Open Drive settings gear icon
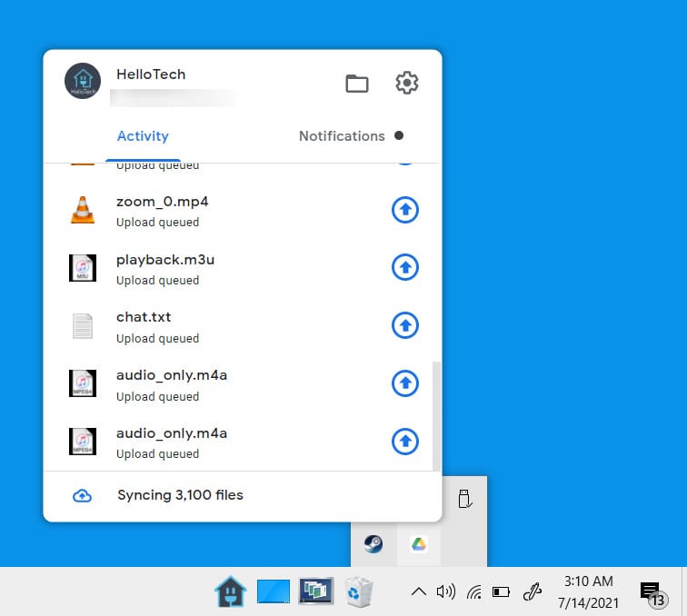Image resolution: width=687 pixels, height=616 pixels. tap(407, 83)
